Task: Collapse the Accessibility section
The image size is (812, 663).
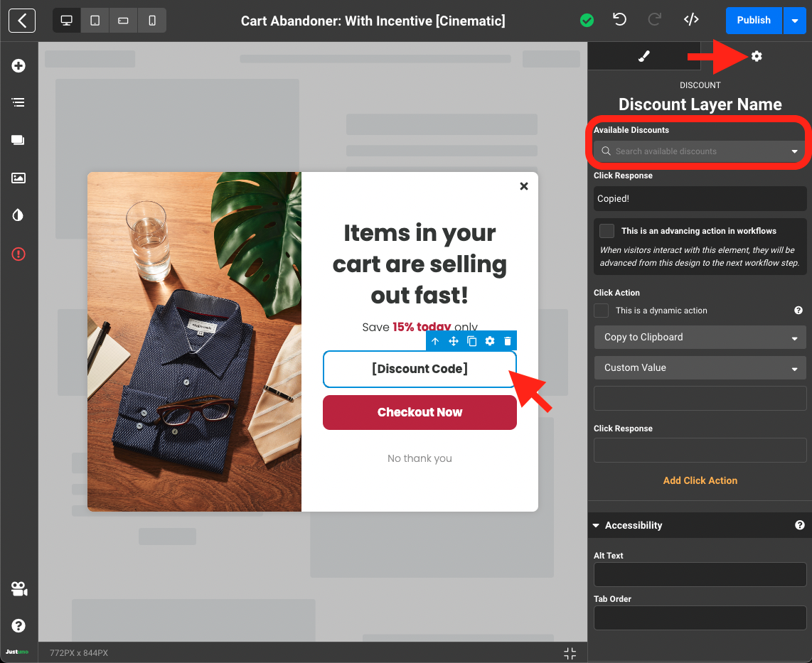Action: click(x=596, y=526)
